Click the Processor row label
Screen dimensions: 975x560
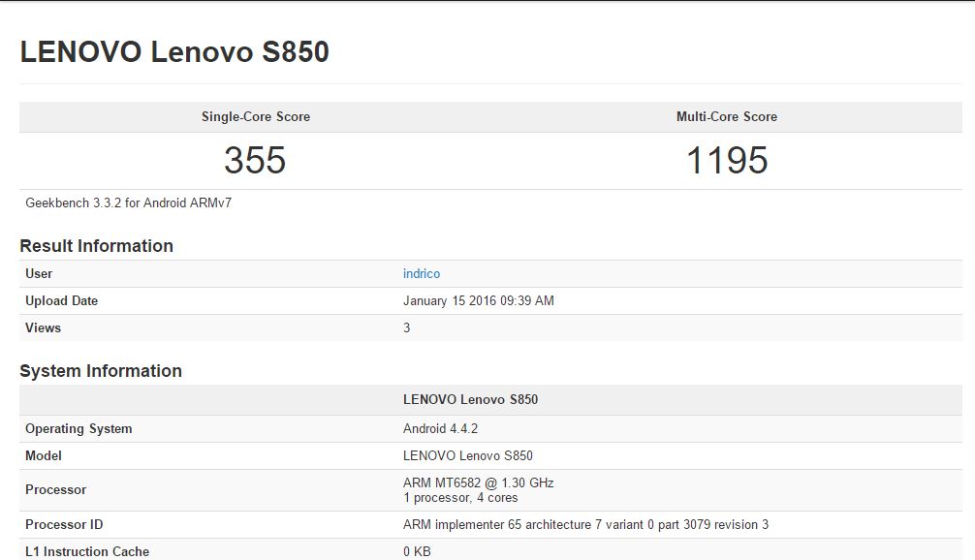[55, 490]
